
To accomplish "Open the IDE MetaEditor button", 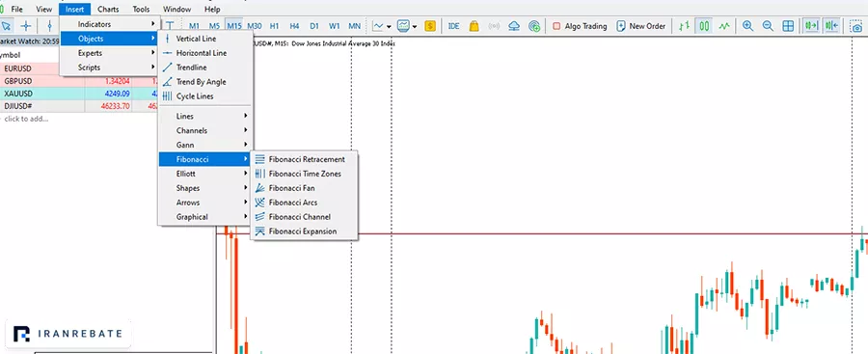I will (454, 26).
